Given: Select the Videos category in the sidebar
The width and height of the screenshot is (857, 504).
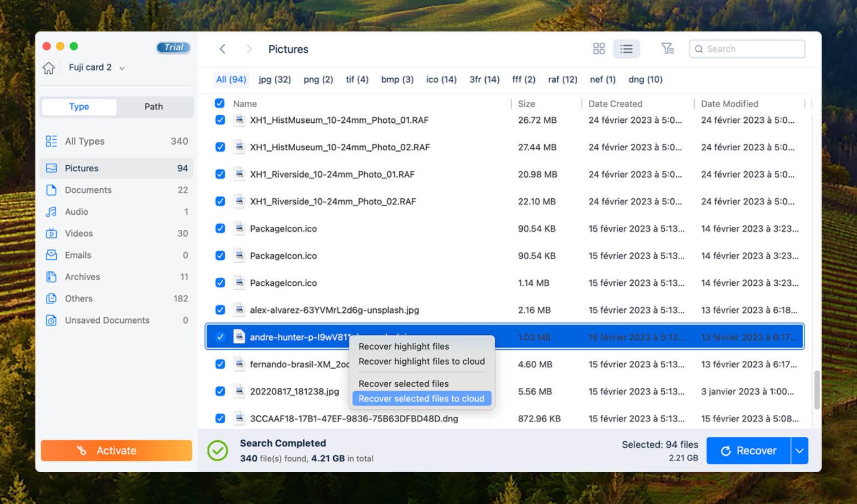Looking at the screenshot, I should tap(79, 233).
